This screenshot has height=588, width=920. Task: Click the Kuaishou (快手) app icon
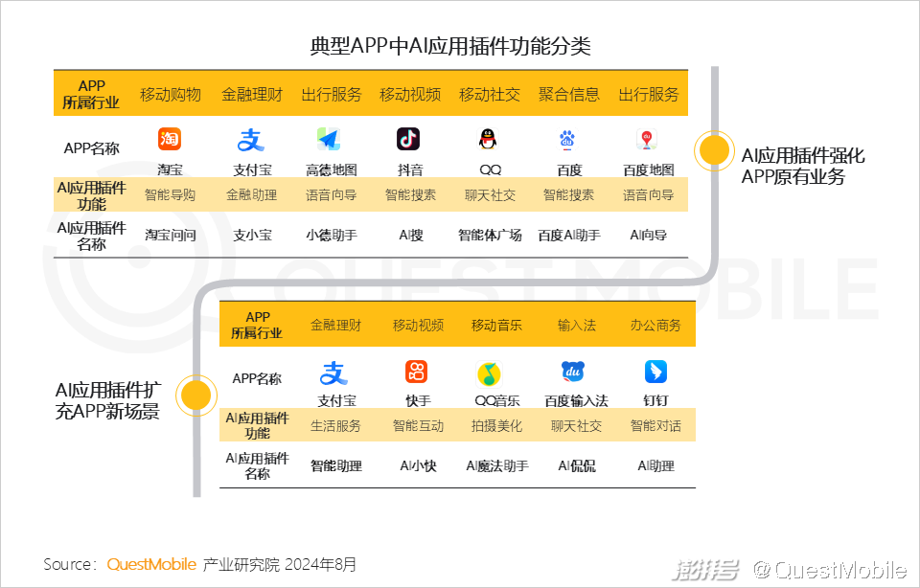(417, 373)
